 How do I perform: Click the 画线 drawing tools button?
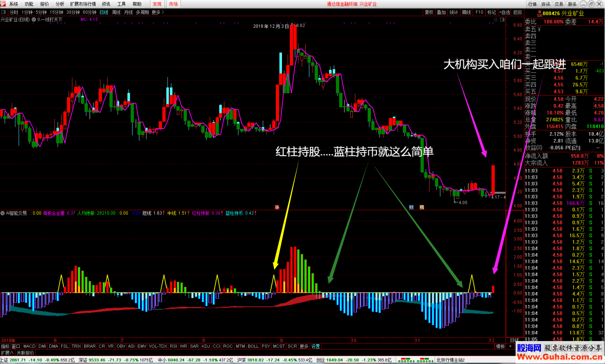coord(466,12)
